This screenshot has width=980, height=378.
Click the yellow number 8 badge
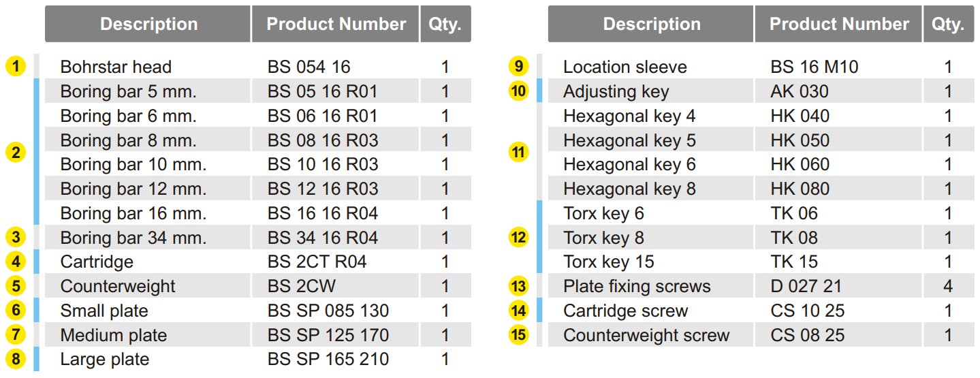16,360
